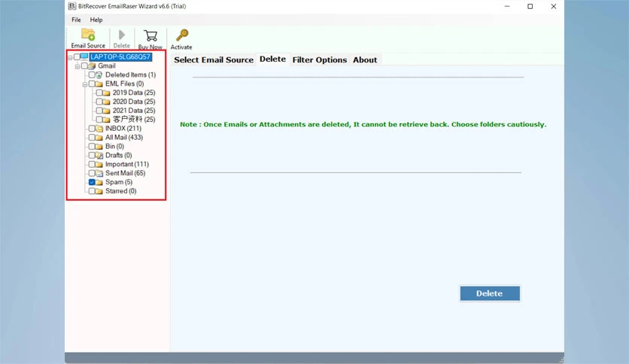
Task: Select the Starred (0) label
Action: (120, 191)
